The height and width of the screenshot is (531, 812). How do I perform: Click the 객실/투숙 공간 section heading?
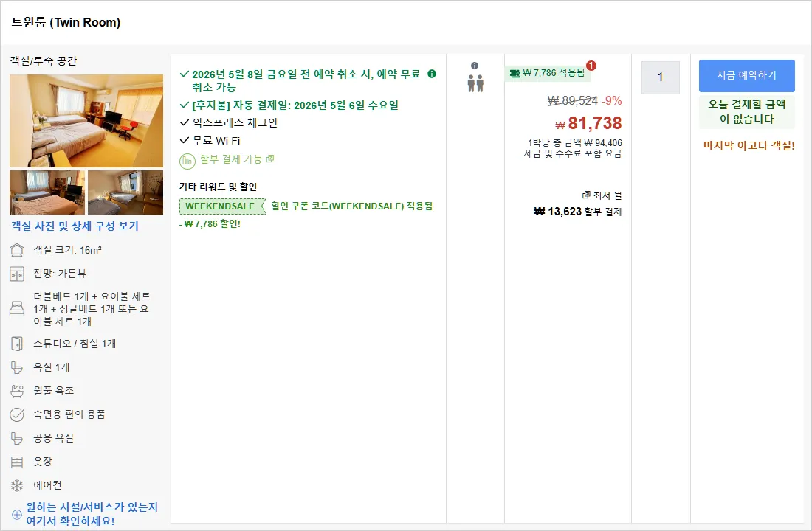pyautogui.click(x=44, y=61)
